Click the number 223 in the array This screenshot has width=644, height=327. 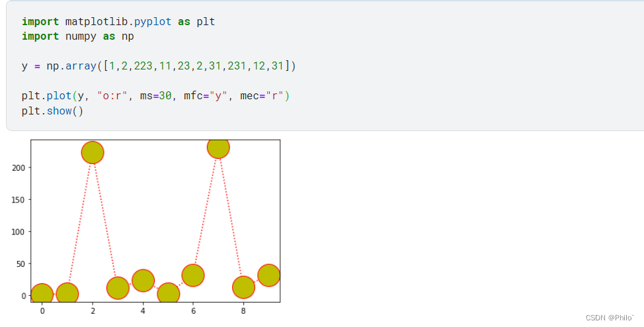[x=143, y=66]
